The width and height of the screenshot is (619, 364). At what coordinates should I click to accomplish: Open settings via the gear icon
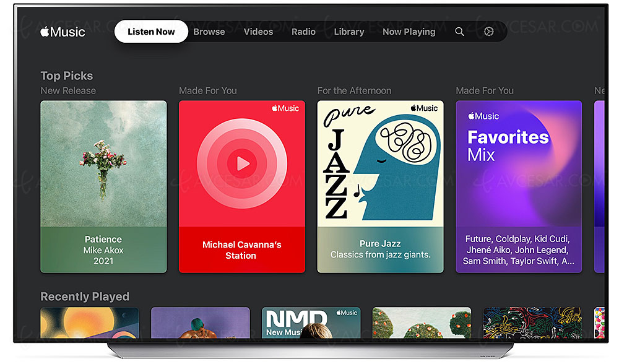click(x=488, y=32)
